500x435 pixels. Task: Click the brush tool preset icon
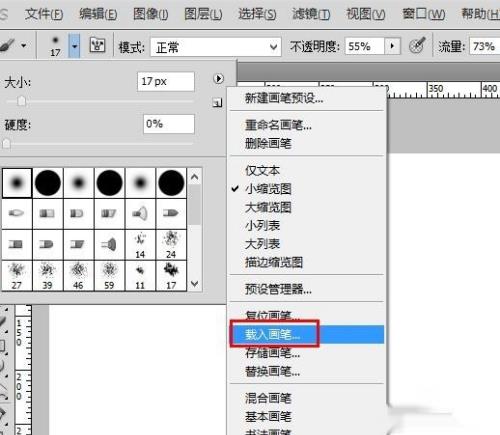point(7,45)
